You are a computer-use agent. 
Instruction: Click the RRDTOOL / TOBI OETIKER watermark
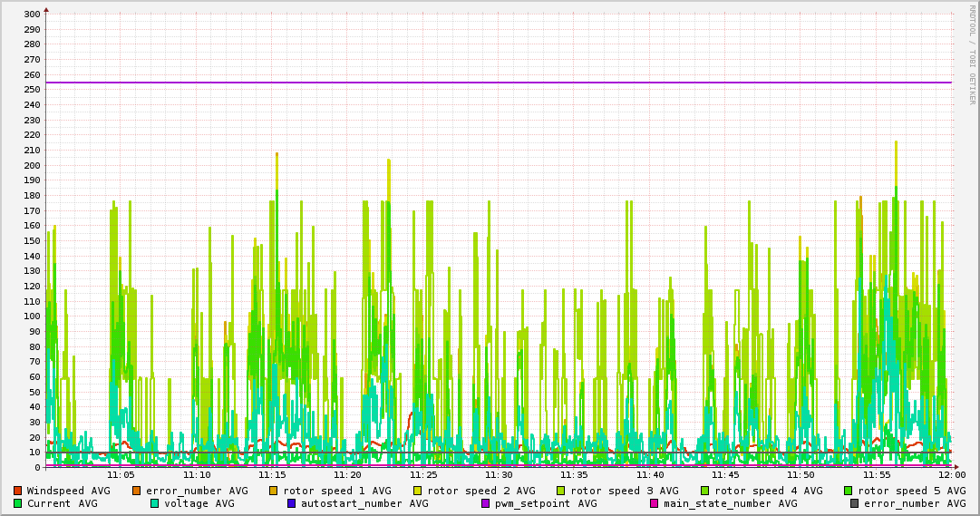pos(972,54)
